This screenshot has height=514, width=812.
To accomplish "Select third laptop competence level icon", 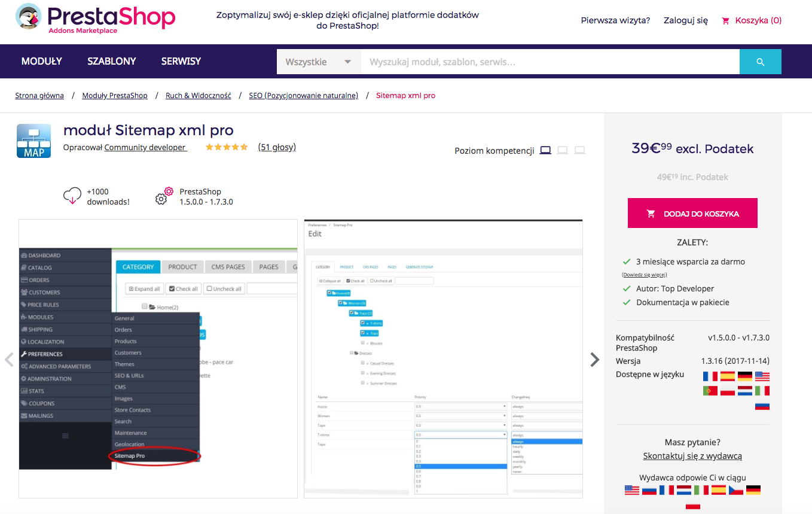I will tap(579, 150).
